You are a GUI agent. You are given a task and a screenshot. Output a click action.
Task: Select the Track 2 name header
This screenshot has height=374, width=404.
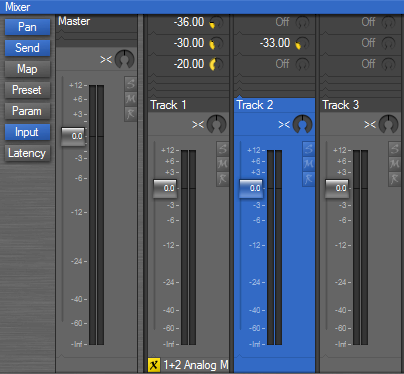(x=274, y=105)
